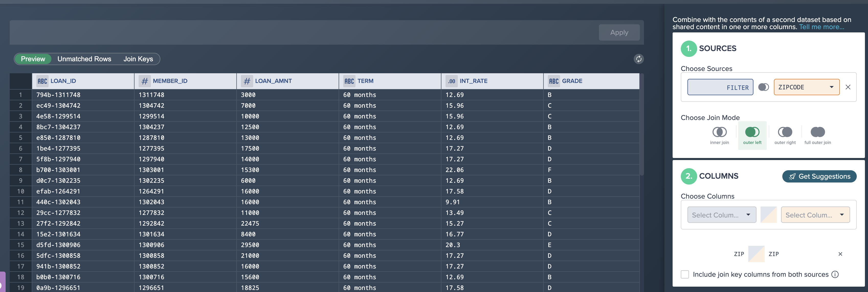Click the LOAN_ID text type icon
This screenshot has width=868, height=292.
(42, 81)
